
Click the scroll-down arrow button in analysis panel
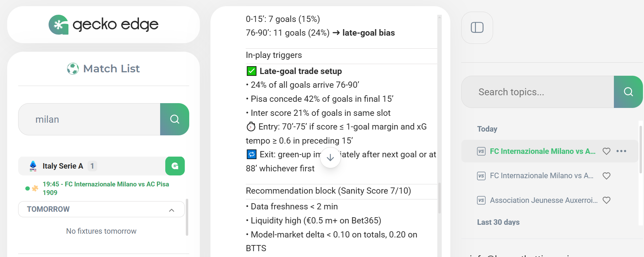click(x=330, y=158)
